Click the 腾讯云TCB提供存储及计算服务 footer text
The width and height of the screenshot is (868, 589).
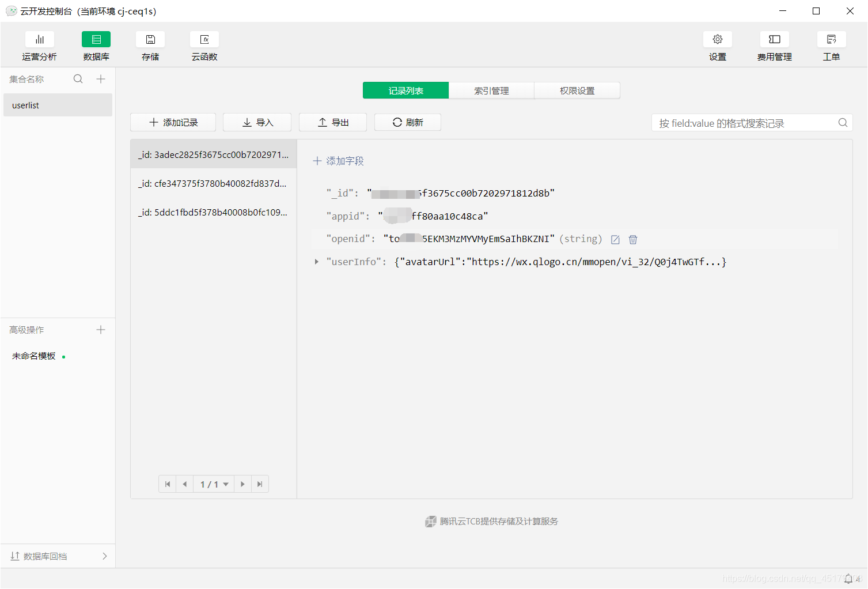[x=499, y=522]
